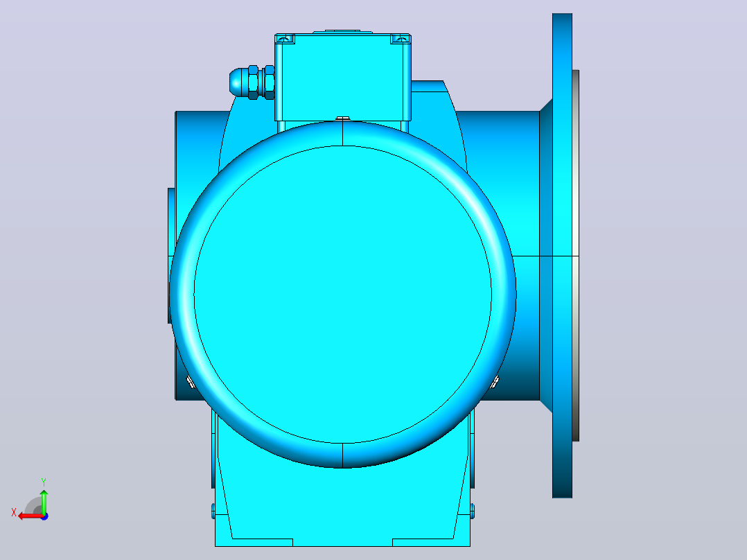Pick the lower-left fan cover fastening screw

190,381
